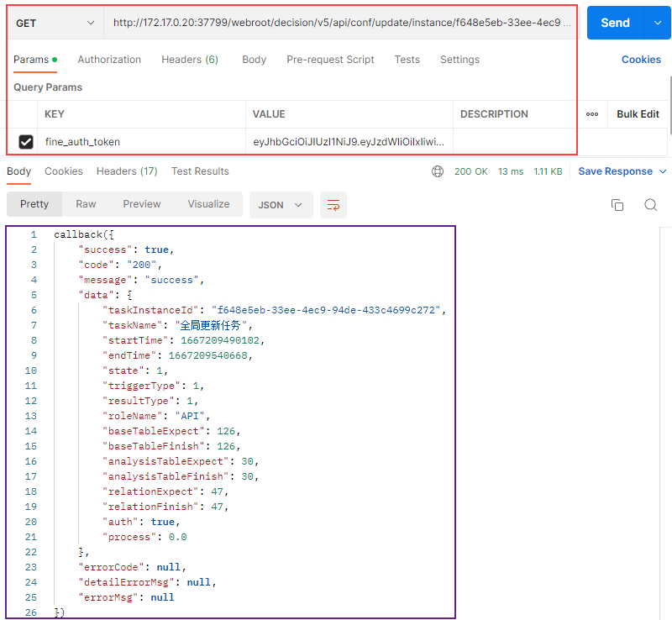This screenshot has height=620, width=672.
Task: Open the Headers (6) request tab
Action: pos(190,60)
